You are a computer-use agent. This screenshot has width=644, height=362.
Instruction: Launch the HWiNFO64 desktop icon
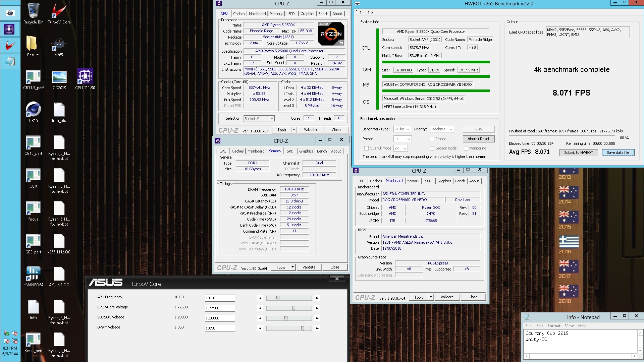(x=33, y=276)
